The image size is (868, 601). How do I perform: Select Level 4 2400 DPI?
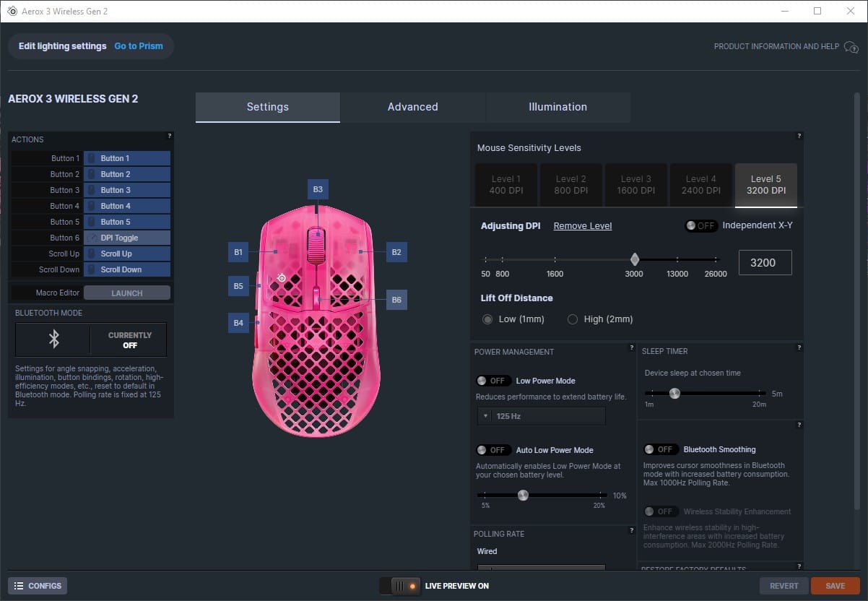(x=701, y=185)
